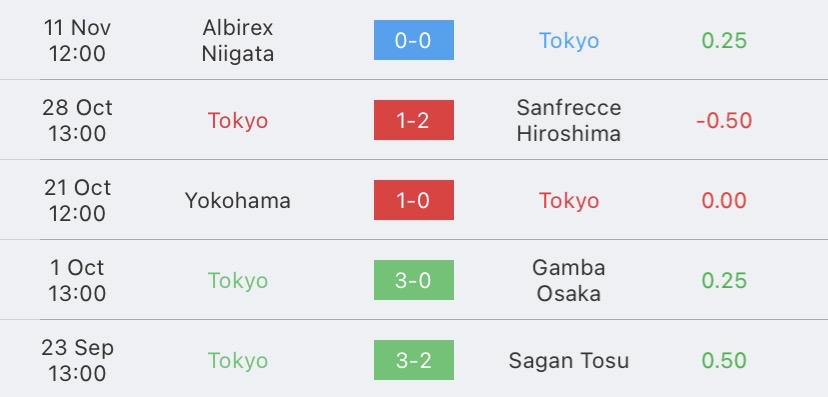Open the red 1-2 score badge
This screenshot has height=397, width=828.
click(413, 120)
